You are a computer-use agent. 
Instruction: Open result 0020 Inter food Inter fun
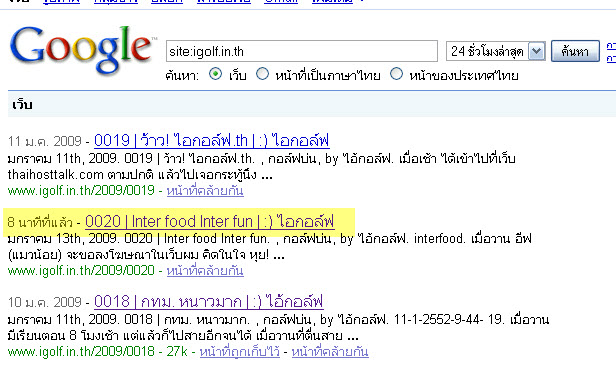(210, 222)
